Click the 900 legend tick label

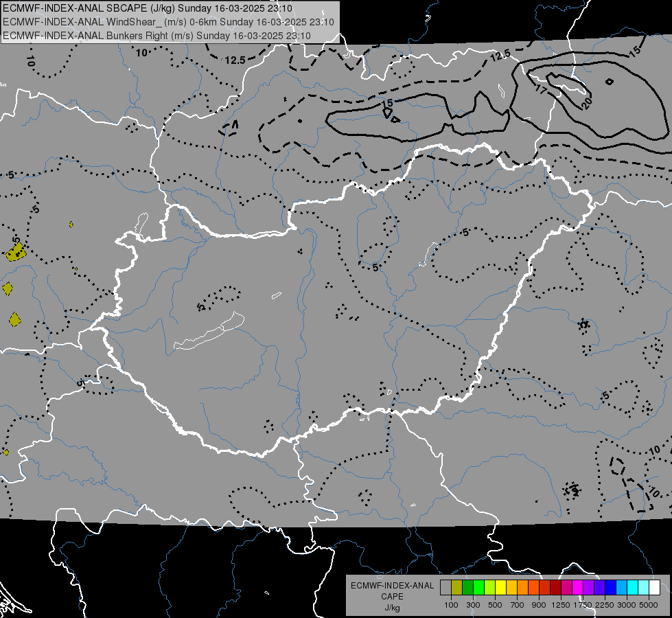(x=539, y=605)
